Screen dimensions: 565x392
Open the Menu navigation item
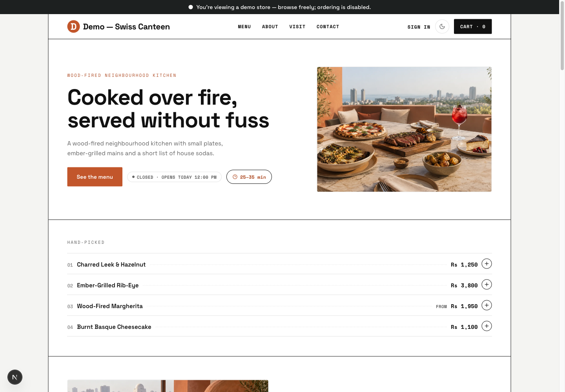click(x=244, y=27)
